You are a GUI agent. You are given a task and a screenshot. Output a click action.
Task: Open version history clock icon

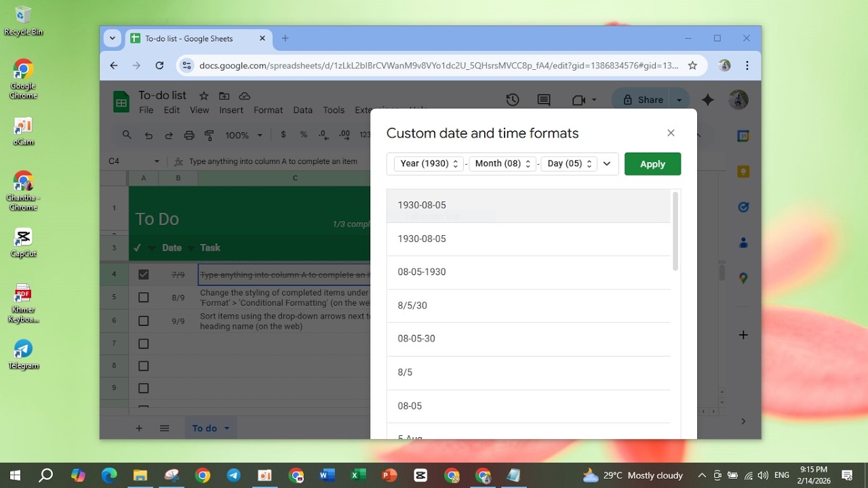pos(513,100)
